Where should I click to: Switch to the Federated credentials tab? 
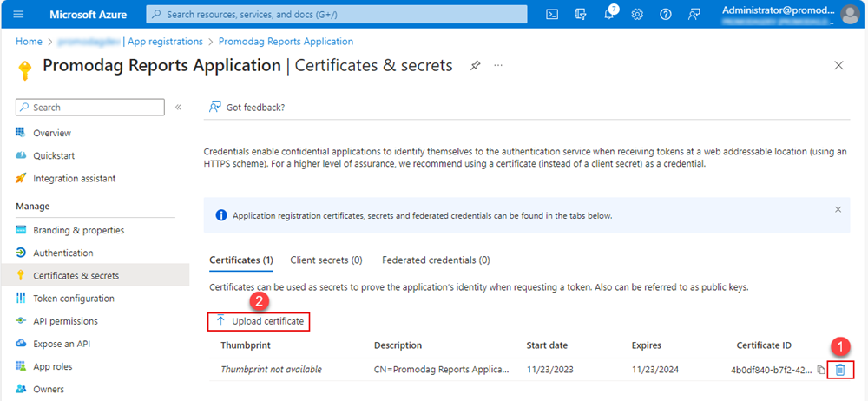(436, 260)
